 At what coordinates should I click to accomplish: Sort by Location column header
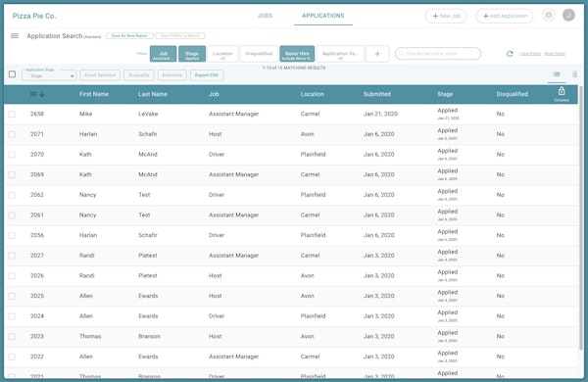click(x=312, y=94)
